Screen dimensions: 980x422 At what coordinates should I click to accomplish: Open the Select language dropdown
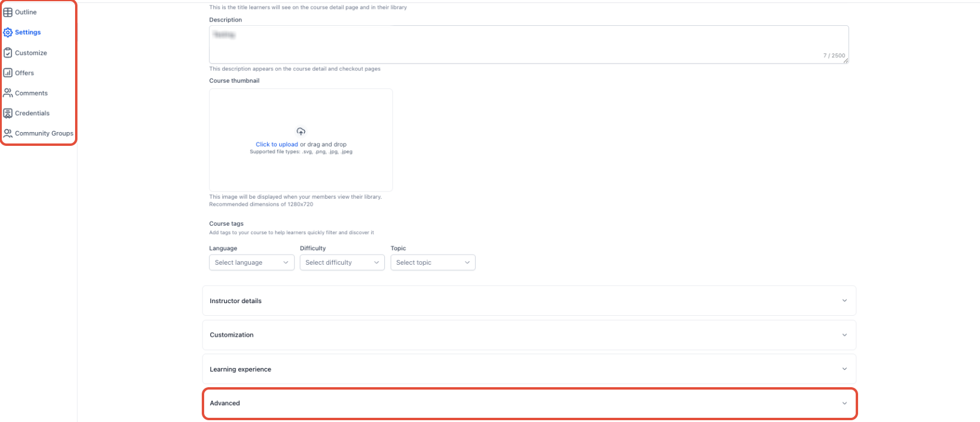pos(252,262)
